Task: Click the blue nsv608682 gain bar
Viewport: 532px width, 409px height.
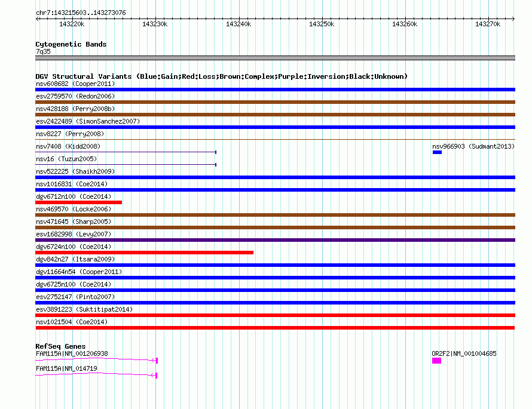Action: point(275,90)
